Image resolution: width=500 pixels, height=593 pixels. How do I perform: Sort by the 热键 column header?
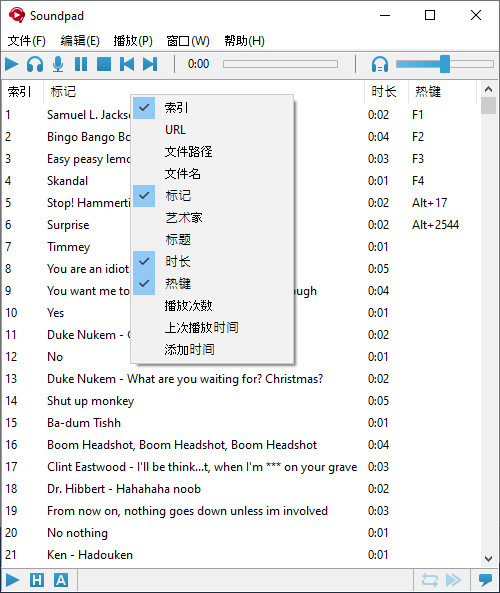[443, 92]
